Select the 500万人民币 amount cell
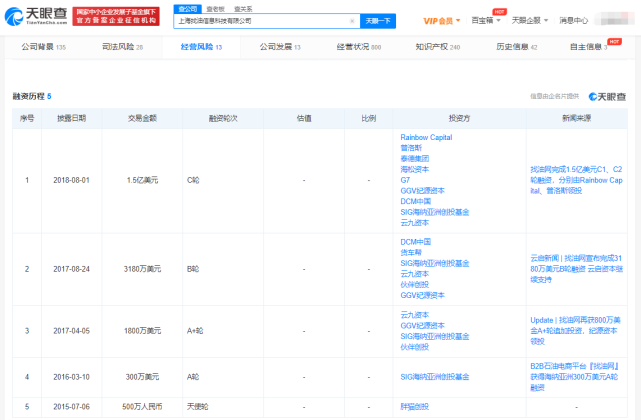Viewport: 641px width, 420px height. [x=142, y=407]
